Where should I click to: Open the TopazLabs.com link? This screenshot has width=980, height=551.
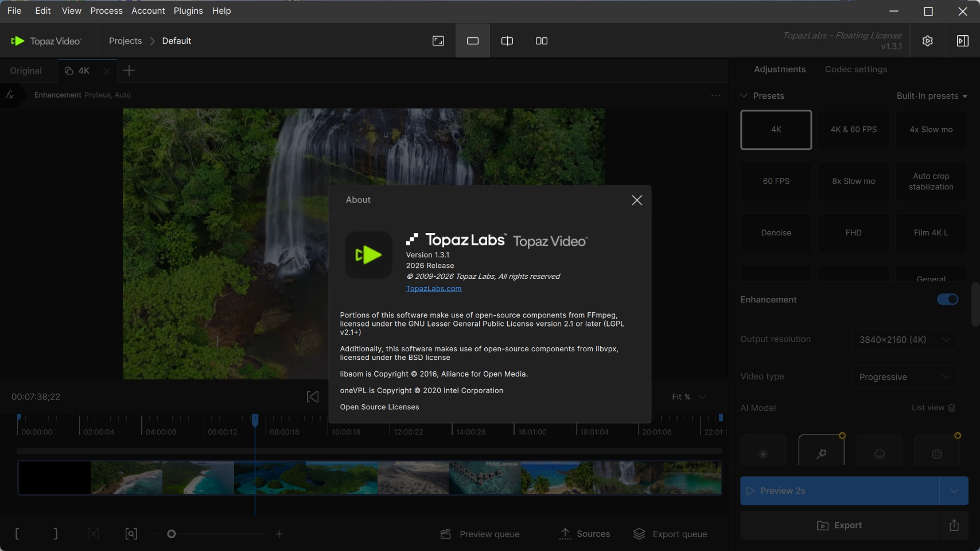(x=433, y=289)
